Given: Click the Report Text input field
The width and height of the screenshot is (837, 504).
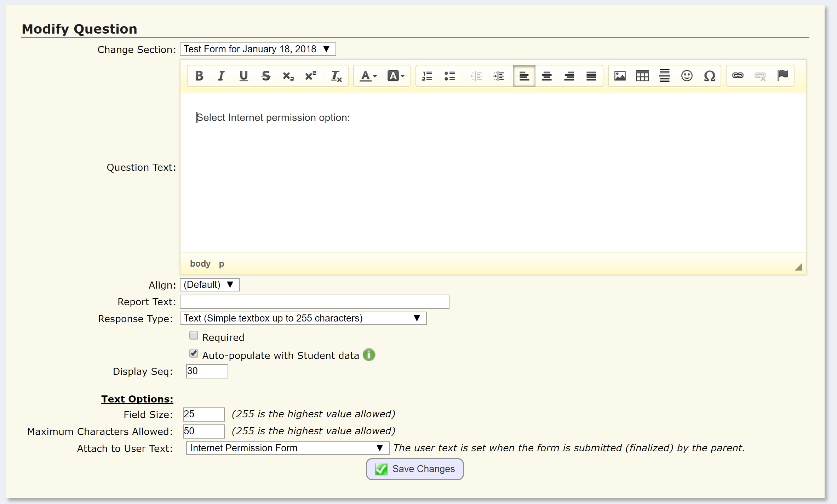Looking at the screenshot, I should click(x=314, y=302).
